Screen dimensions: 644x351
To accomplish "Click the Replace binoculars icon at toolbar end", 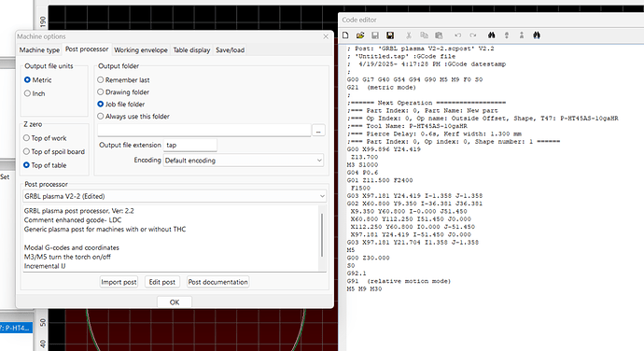I will (x=537, y=35).
